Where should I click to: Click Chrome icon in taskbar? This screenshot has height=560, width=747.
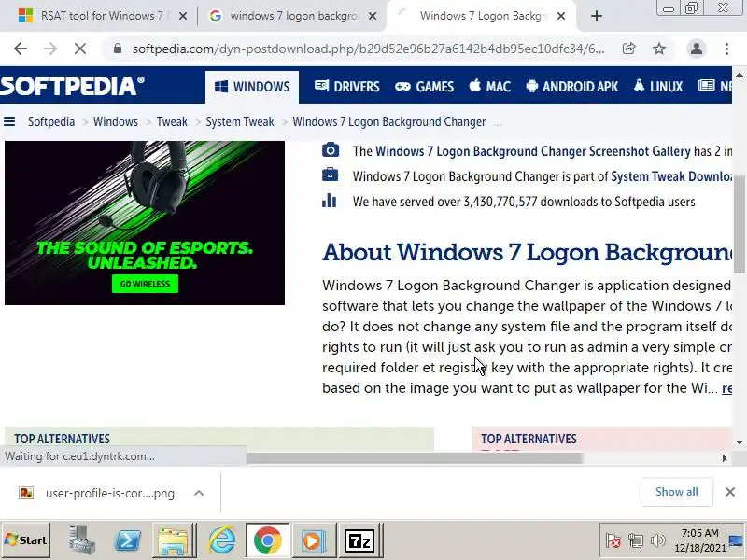coord(268,540)
